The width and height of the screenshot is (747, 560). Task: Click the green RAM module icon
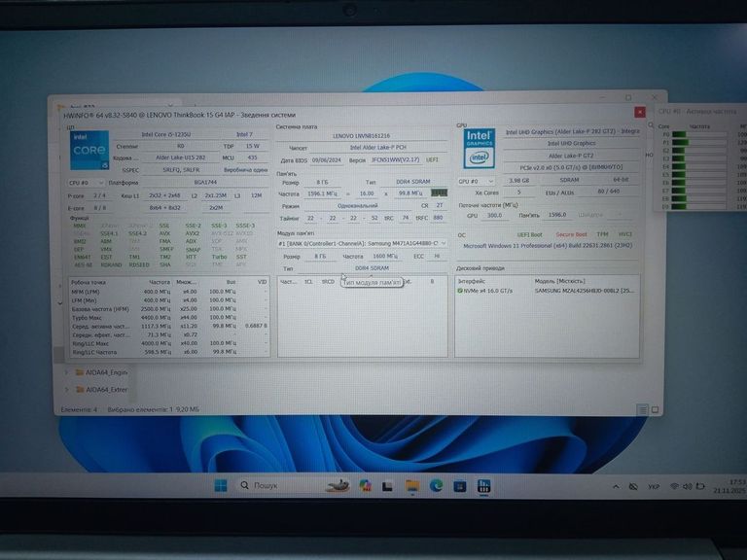click(439, 192)
